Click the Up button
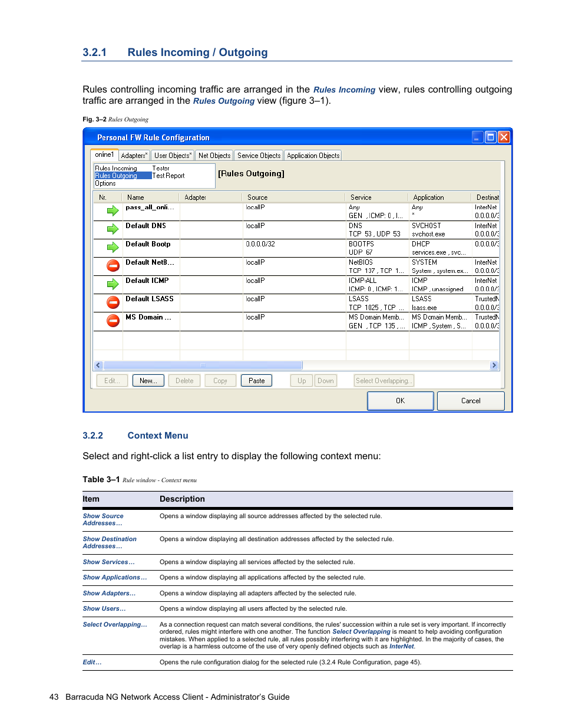 (x=302, y=381)
